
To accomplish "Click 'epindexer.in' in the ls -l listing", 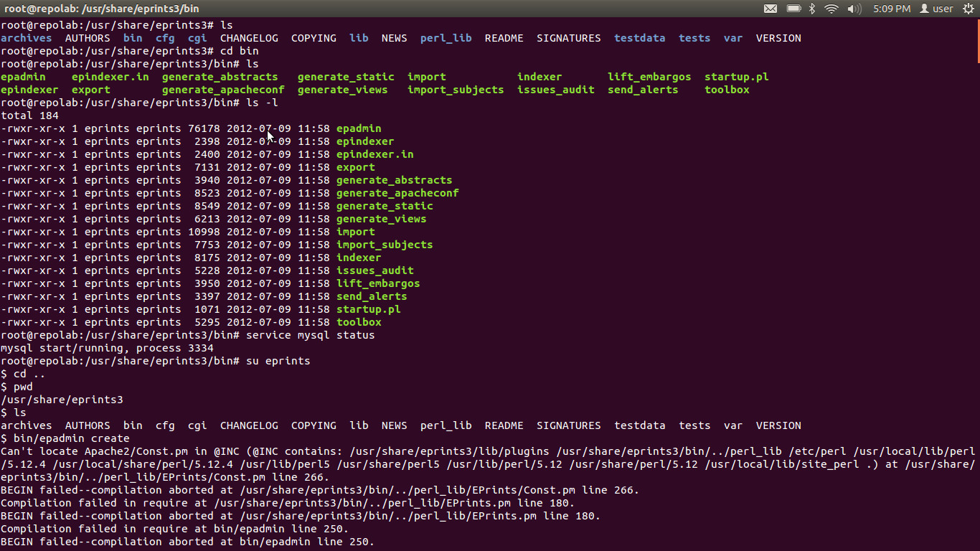I will (374, 154).
